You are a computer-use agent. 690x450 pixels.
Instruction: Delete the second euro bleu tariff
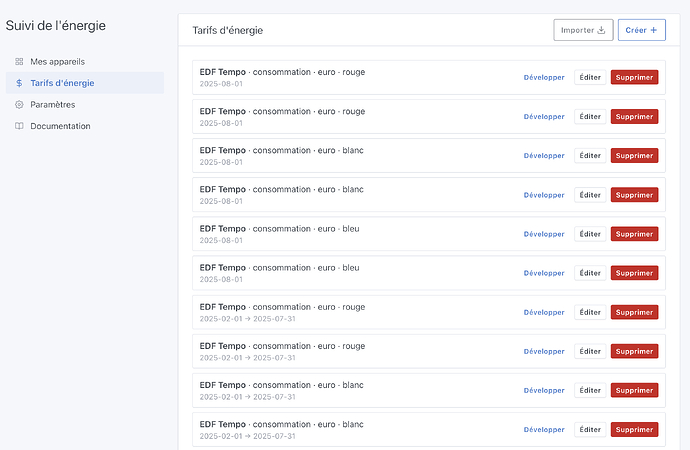pos(634,273)
